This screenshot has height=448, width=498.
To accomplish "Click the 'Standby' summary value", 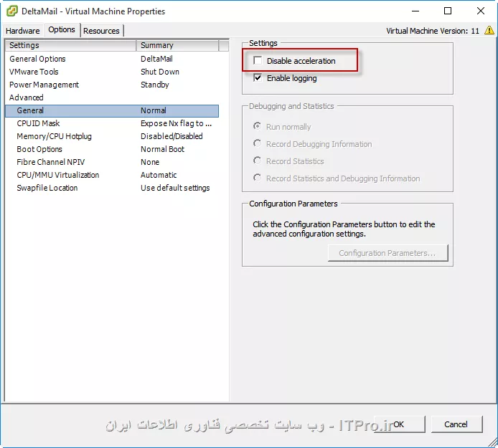I will (x=155, y=85).
